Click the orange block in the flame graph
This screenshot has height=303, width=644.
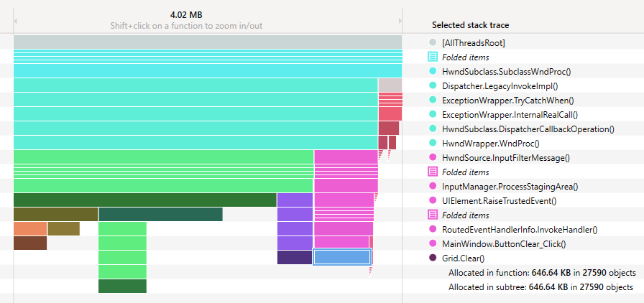(30, 228)
